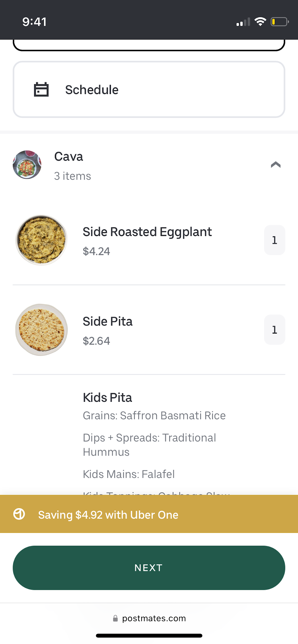298x644 pixels.
Task: Click the Schedule calendar icon
Action: click(x=41, y=90)
